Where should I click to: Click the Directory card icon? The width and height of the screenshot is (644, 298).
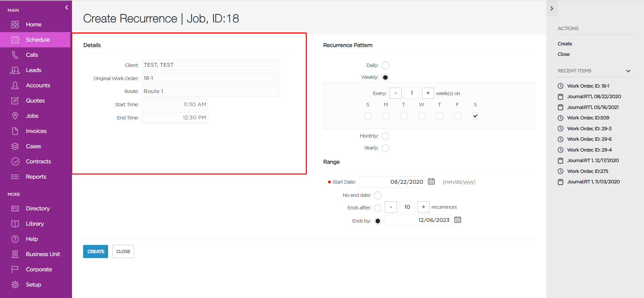(15, 208)
